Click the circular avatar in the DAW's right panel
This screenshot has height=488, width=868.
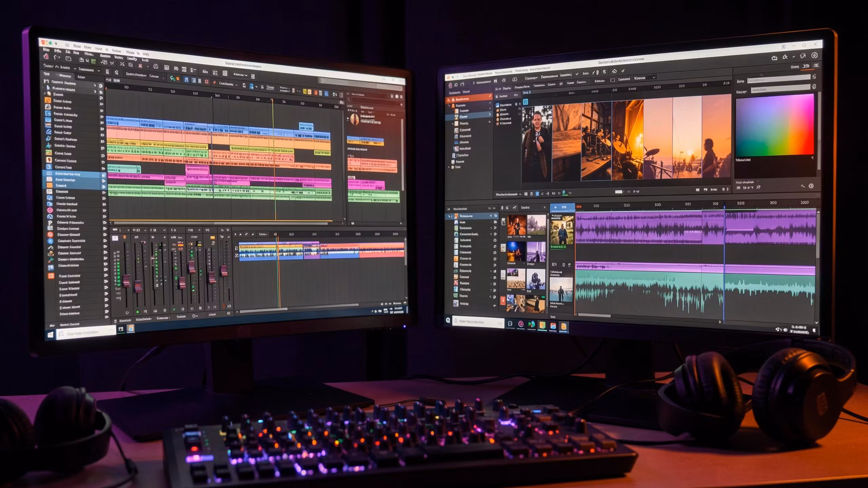(x=354, y=119)
